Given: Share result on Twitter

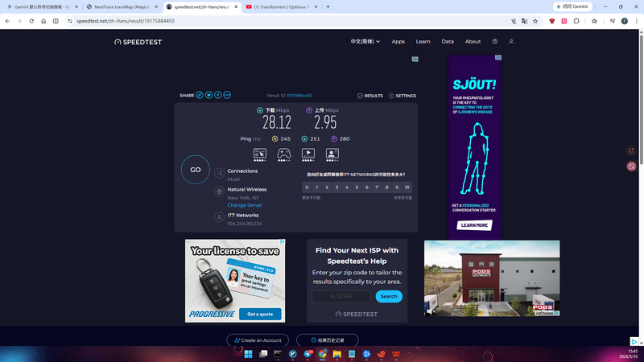Looking at the screenshot, I should pos(208,95).
